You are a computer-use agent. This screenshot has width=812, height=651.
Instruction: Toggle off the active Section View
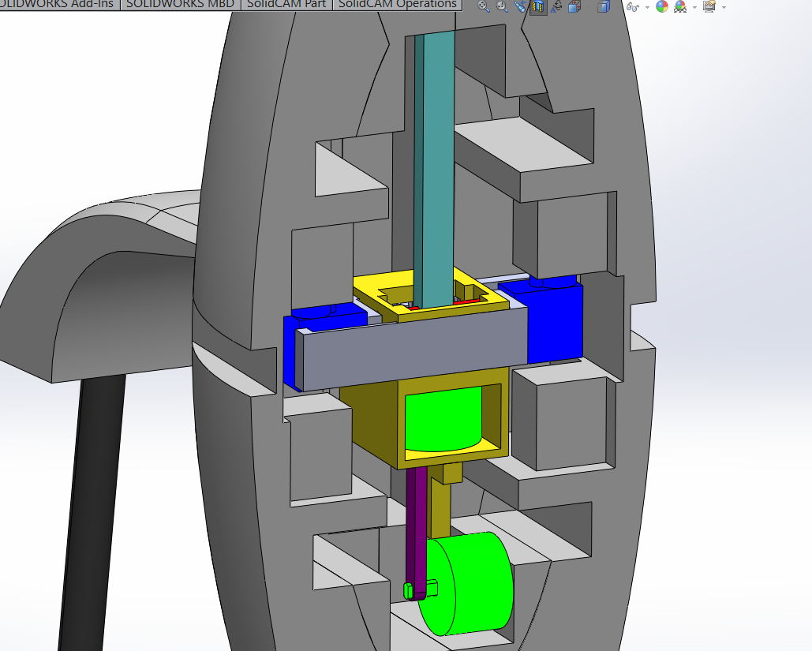pos(538,6)
